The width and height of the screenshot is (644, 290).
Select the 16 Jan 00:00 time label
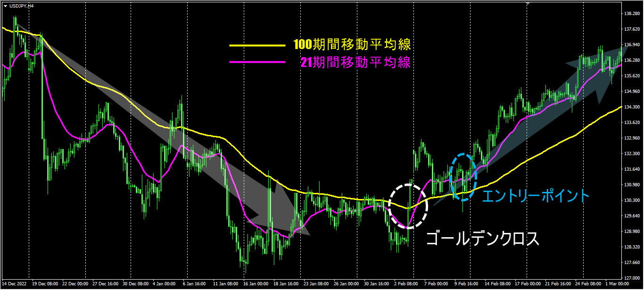pos(256,284)
